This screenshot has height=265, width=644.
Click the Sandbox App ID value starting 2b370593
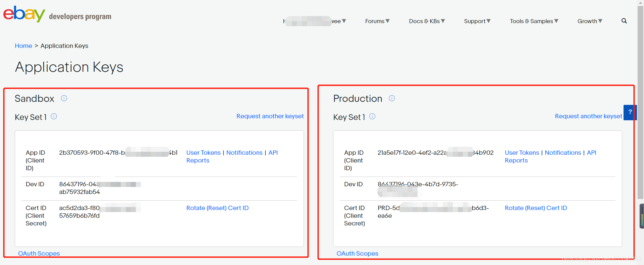pos(118,152)
